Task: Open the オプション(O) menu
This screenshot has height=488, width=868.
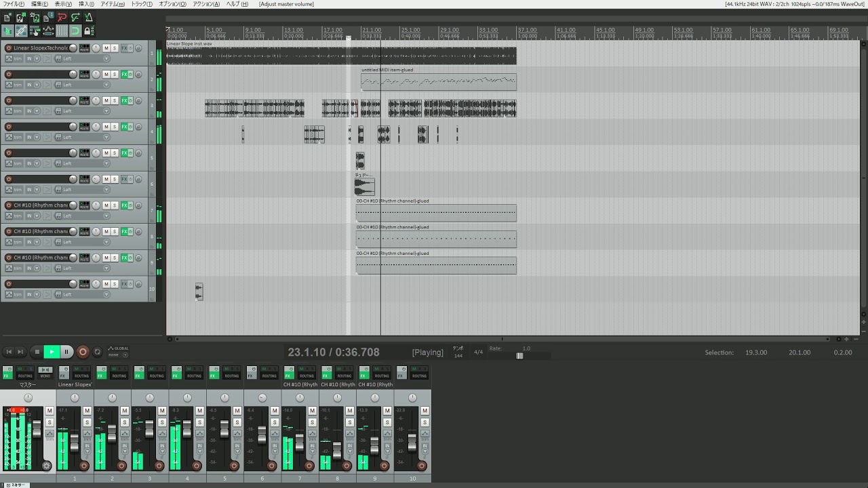Action: click(173, 4)
